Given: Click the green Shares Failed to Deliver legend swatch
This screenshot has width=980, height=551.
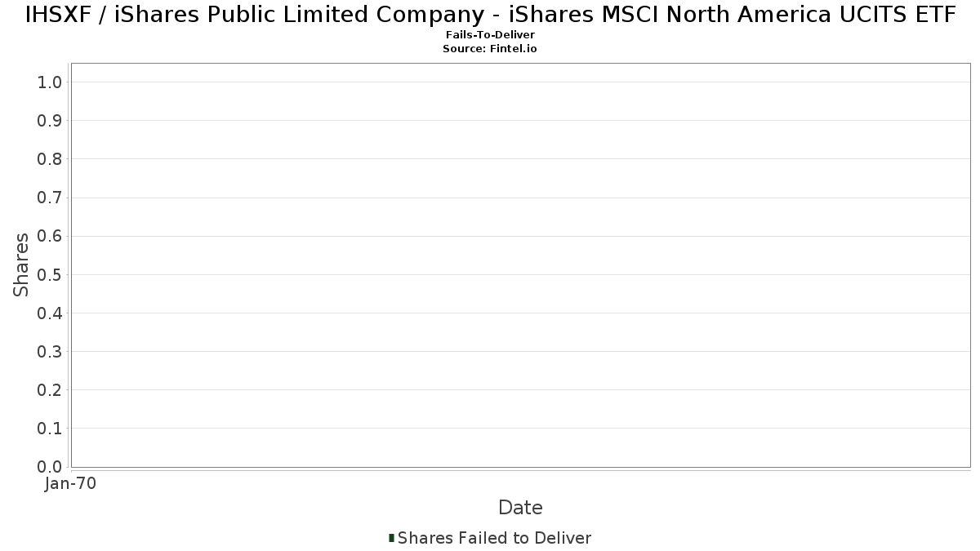Looking at the screenshot, I should point(392,538).
